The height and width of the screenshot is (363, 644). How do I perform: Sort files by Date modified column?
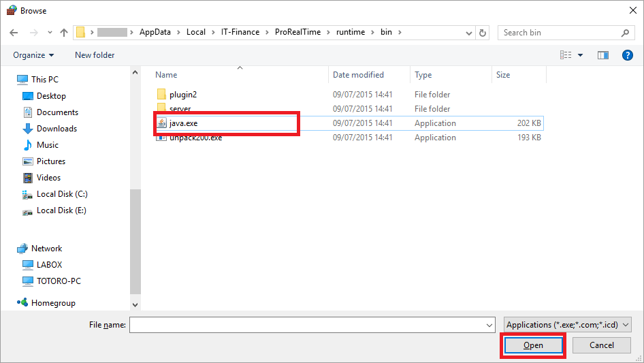[358, 75]
